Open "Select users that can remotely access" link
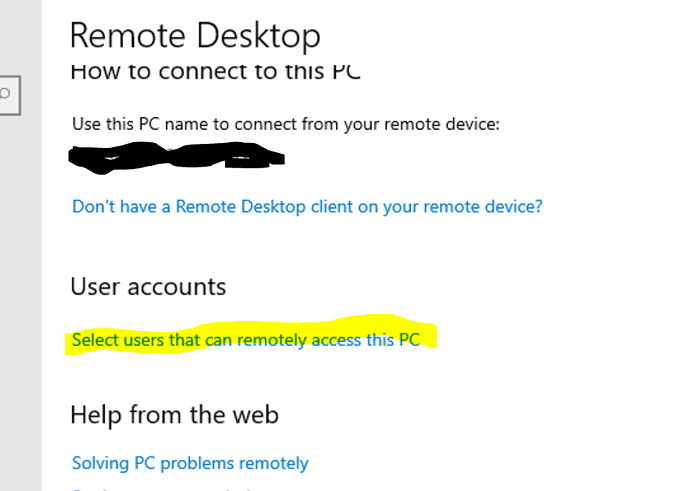 246,340
